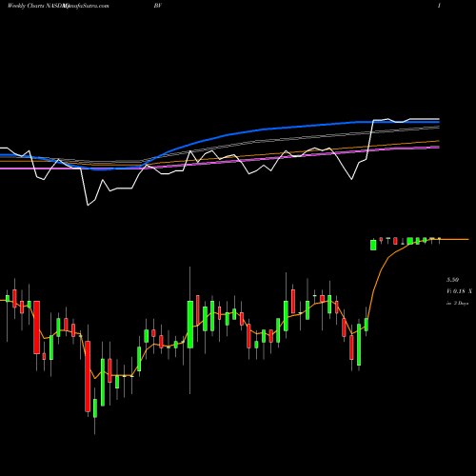The height and width of the screenshot is (476, 476).
Task: Click the "Weekly Charts" title text
Action: 26,6
